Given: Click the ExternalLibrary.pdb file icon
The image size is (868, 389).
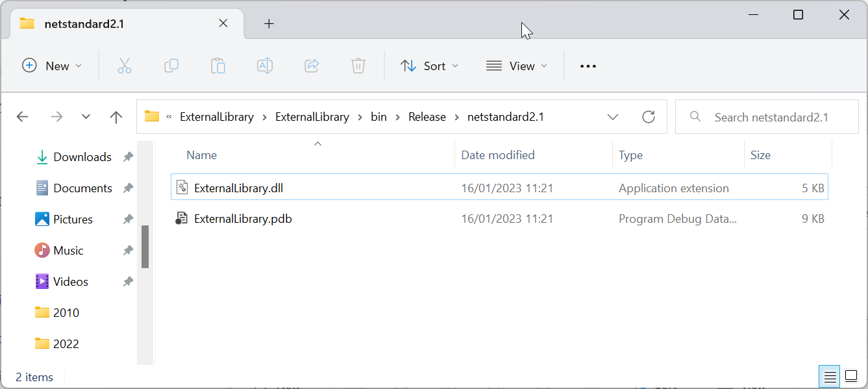Looking at the screenshot, I should tap(182, 219).
